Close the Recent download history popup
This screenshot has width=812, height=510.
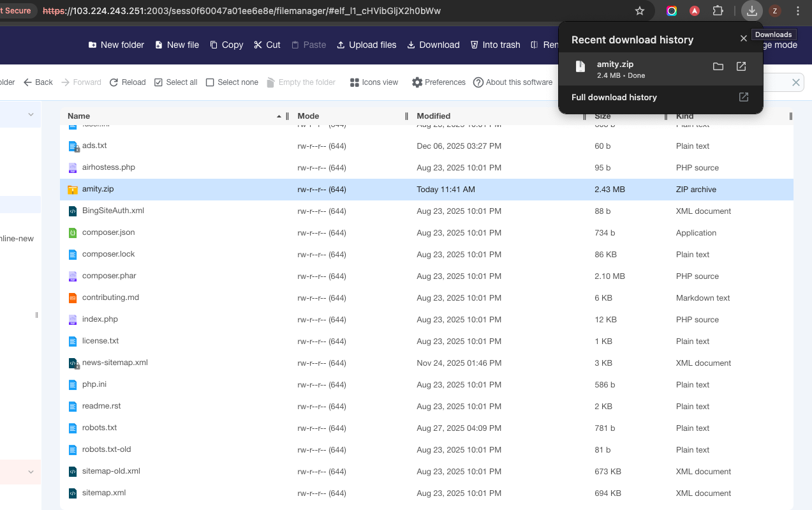tap(743, 39)
